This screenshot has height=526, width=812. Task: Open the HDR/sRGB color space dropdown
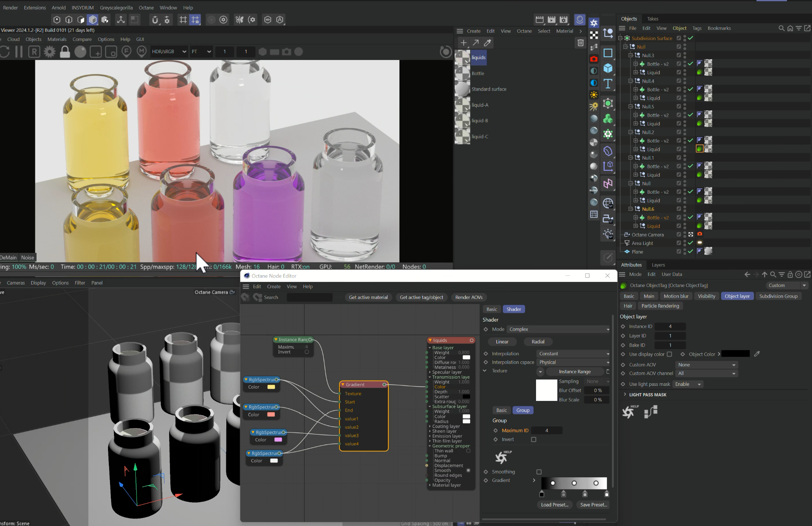(169, 52)
